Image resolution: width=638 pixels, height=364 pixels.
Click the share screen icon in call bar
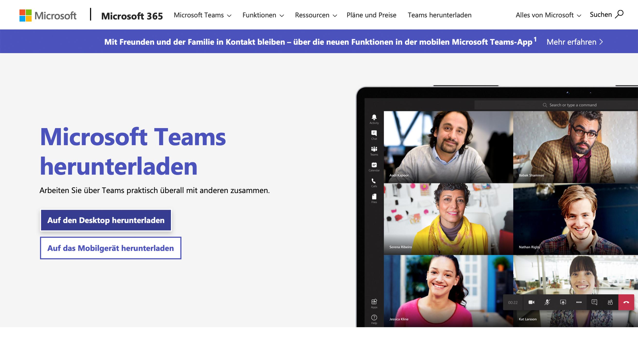pos(563,302)
